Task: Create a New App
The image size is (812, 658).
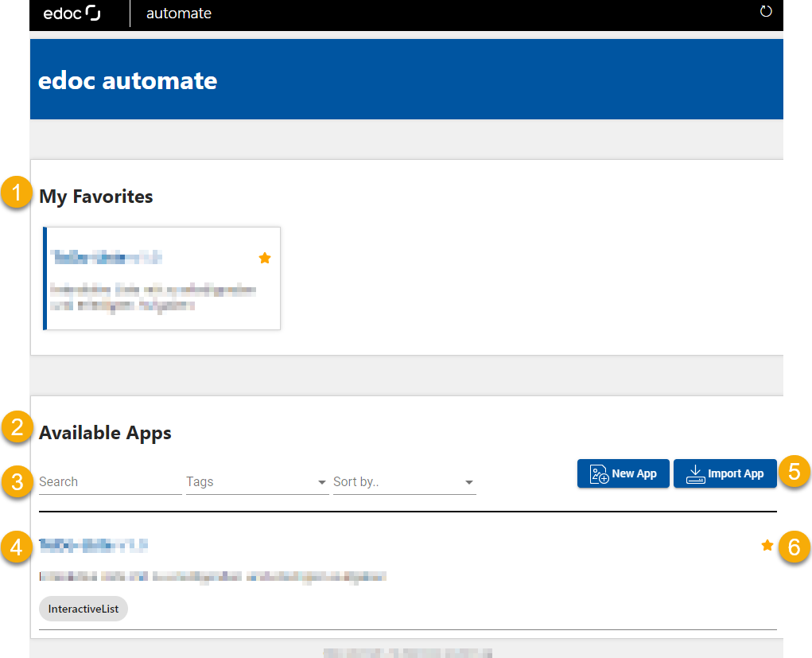Action: (623, 473)
